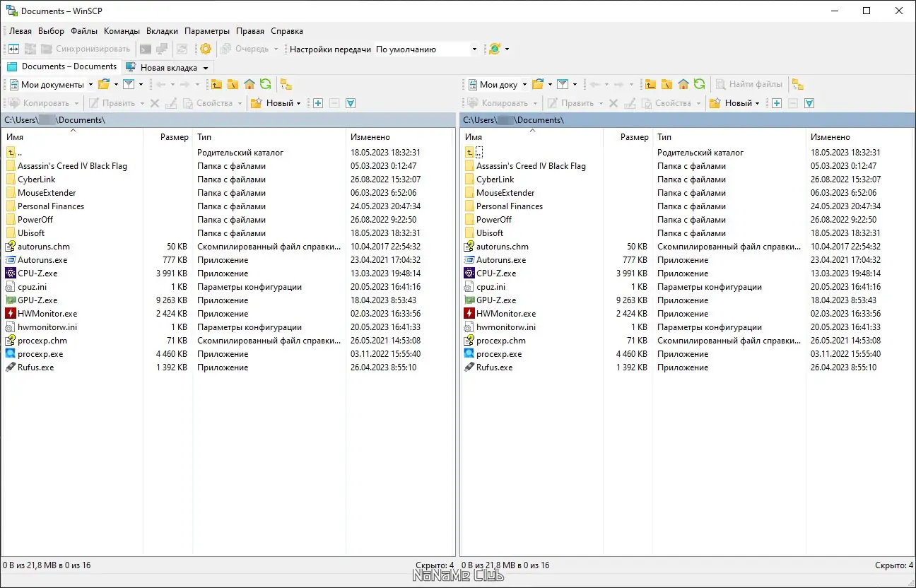Sort left panel by 'Размер' column header
916x588 pixels.
pyautogui.click(x=168, y=137)
